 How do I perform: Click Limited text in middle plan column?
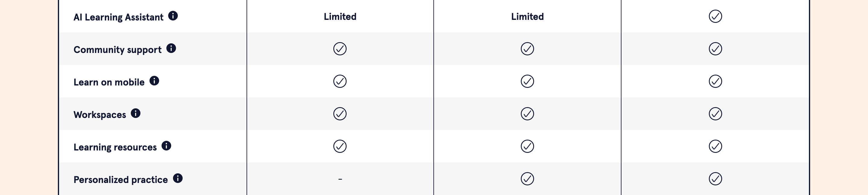[x=527, y=17]
